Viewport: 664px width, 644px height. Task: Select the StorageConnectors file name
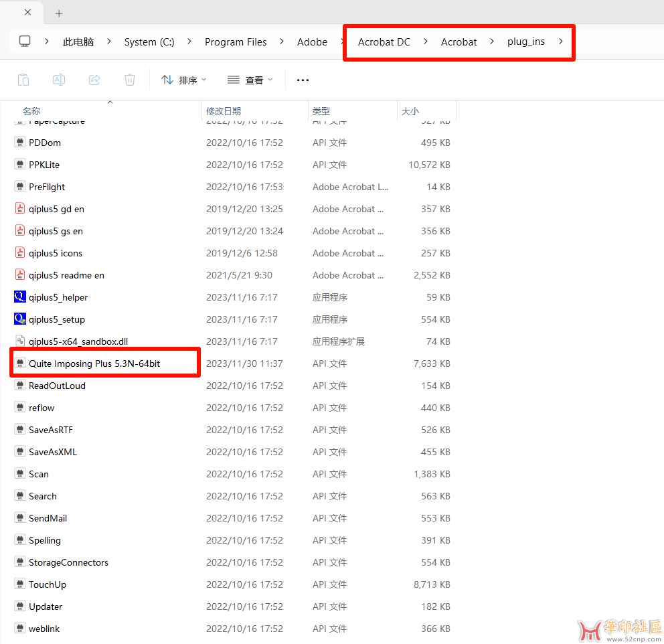pyautogui.click(x=68, y=562)
